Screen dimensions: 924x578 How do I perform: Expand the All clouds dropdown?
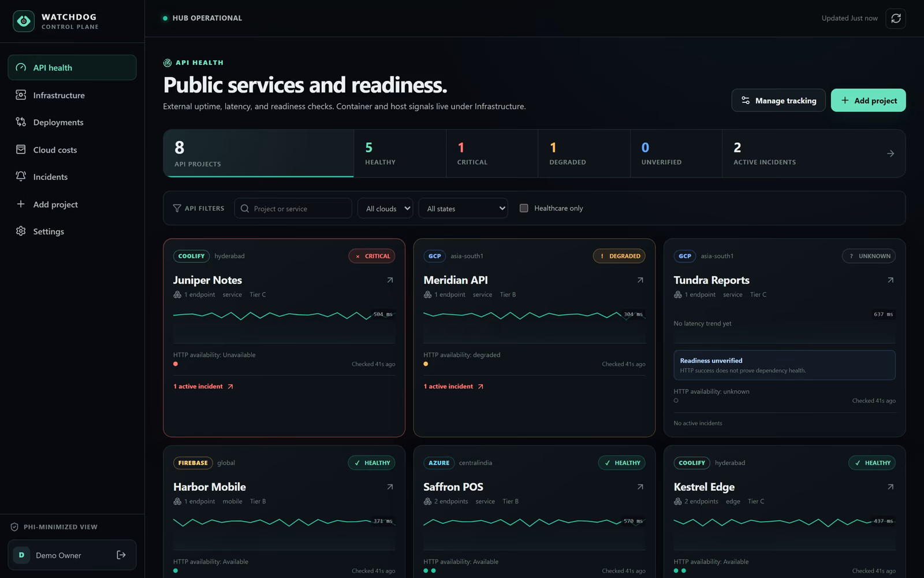tap(385, 208)
